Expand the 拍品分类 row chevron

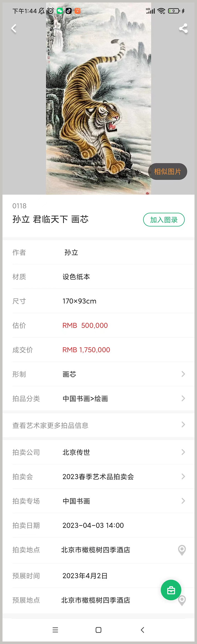[x=183, y=398]
